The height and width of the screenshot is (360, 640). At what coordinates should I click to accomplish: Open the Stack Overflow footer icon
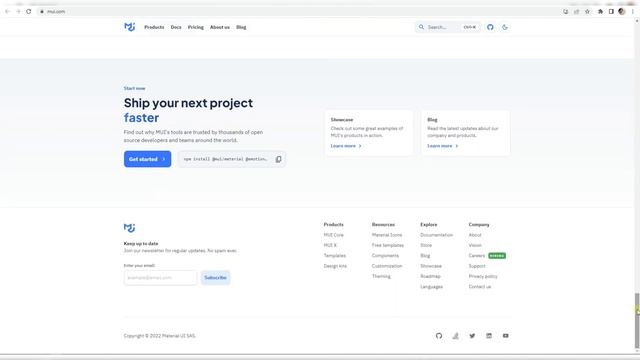coord(456,336)
